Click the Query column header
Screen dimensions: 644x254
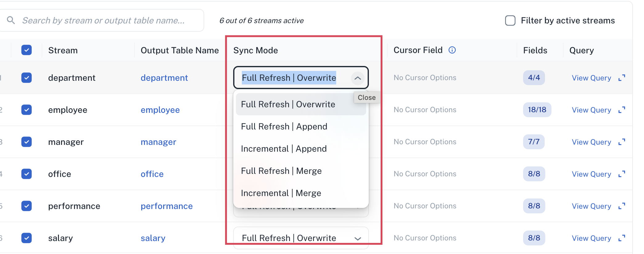581,50
